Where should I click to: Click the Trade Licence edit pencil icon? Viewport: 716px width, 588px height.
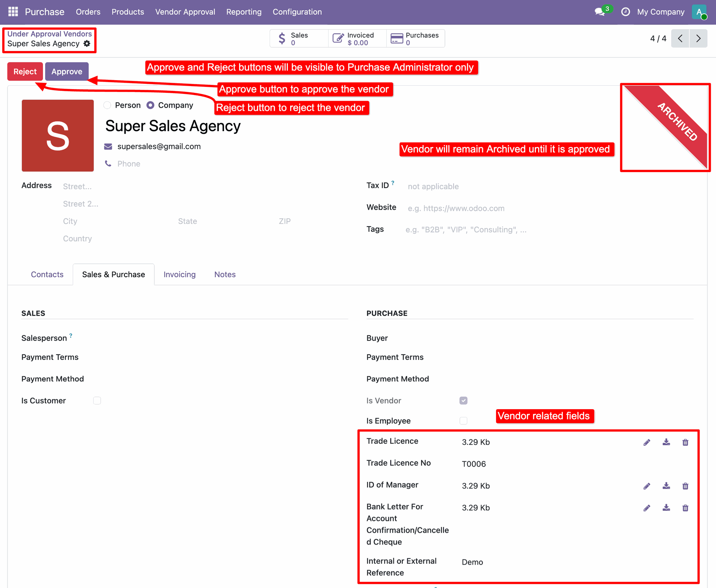(647, 442)
